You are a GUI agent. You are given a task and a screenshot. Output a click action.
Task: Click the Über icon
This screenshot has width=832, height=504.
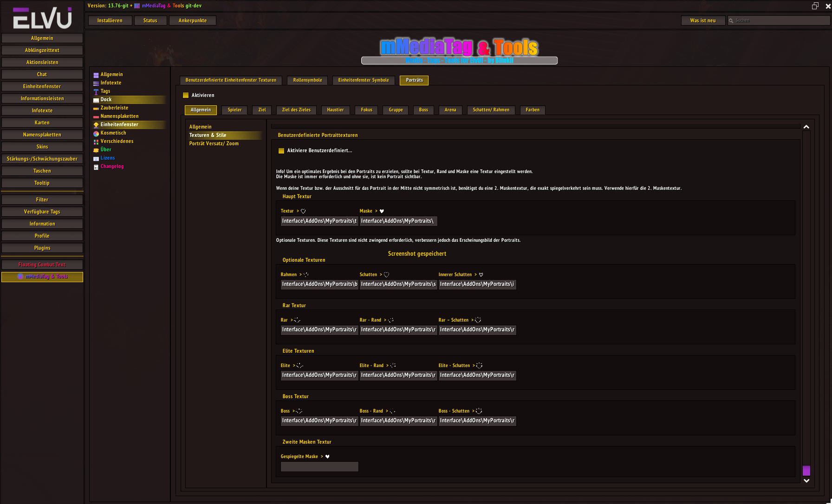pos(96,150)
